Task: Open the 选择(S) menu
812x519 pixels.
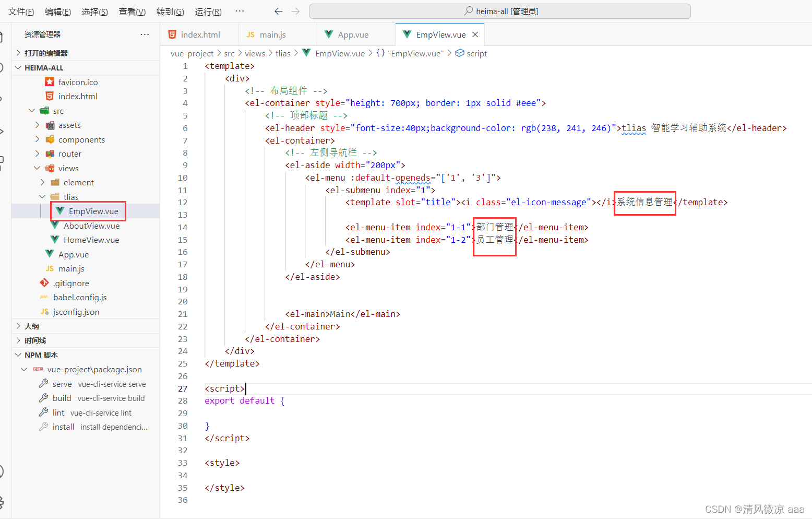Action: tap(94, 11)
